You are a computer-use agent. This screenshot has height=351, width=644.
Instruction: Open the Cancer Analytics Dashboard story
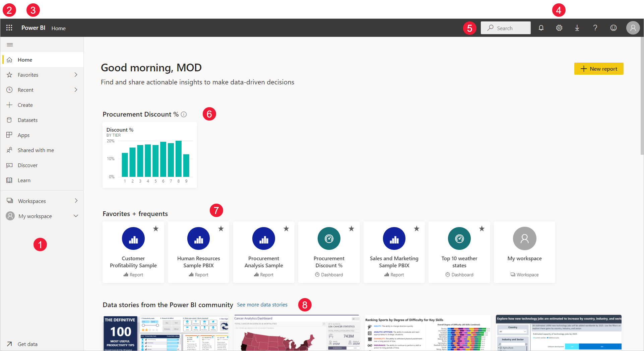tap(297, 333)
